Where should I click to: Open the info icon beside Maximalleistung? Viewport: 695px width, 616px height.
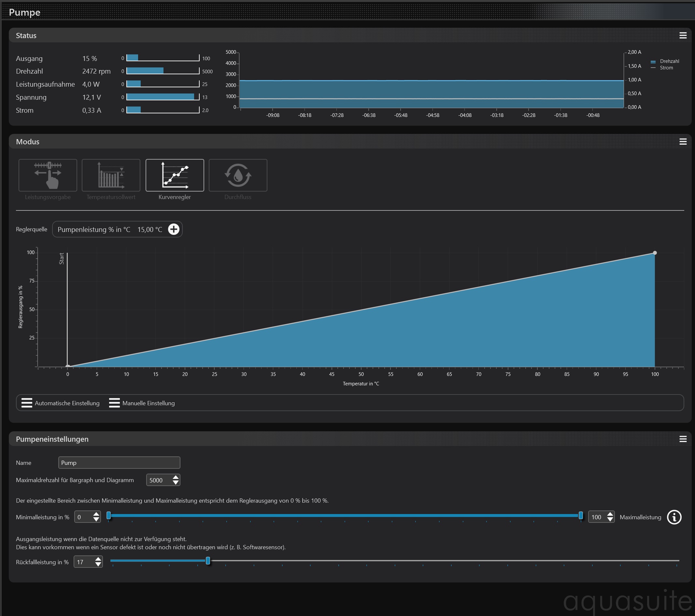click(674, 517)
